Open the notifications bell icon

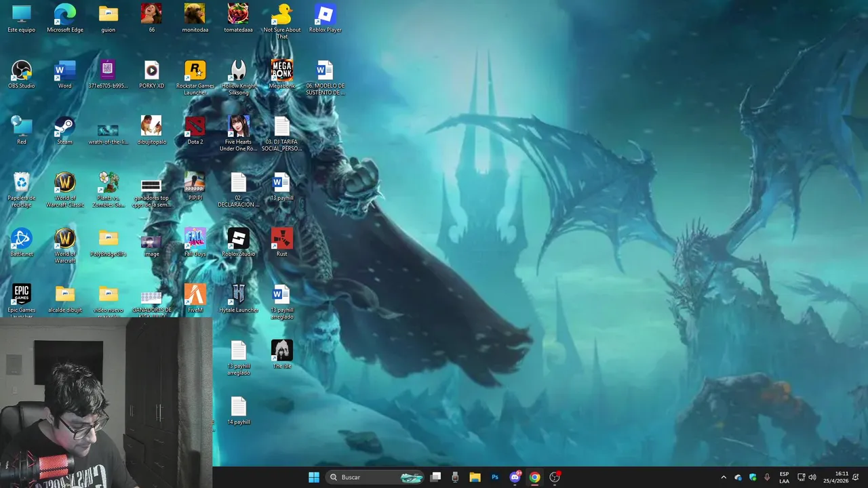[x=856, y=477]
